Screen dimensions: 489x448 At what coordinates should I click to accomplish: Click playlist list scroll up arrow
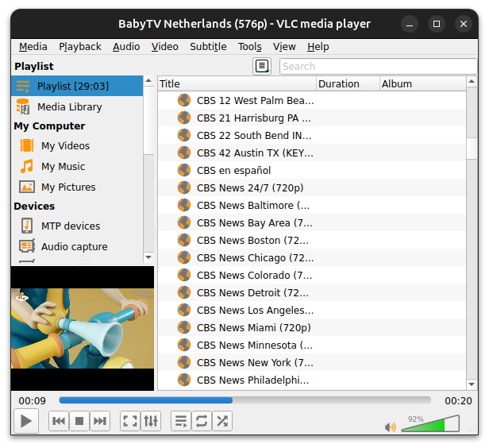pyautogui.click(x=472, y=82)
